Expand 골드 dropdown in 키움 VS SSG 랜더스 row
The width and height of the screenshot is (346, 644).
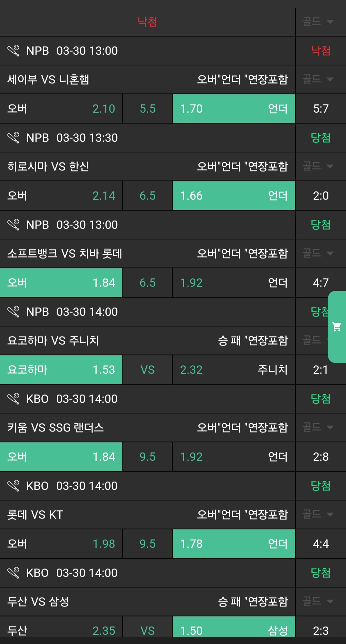(318, 427)
